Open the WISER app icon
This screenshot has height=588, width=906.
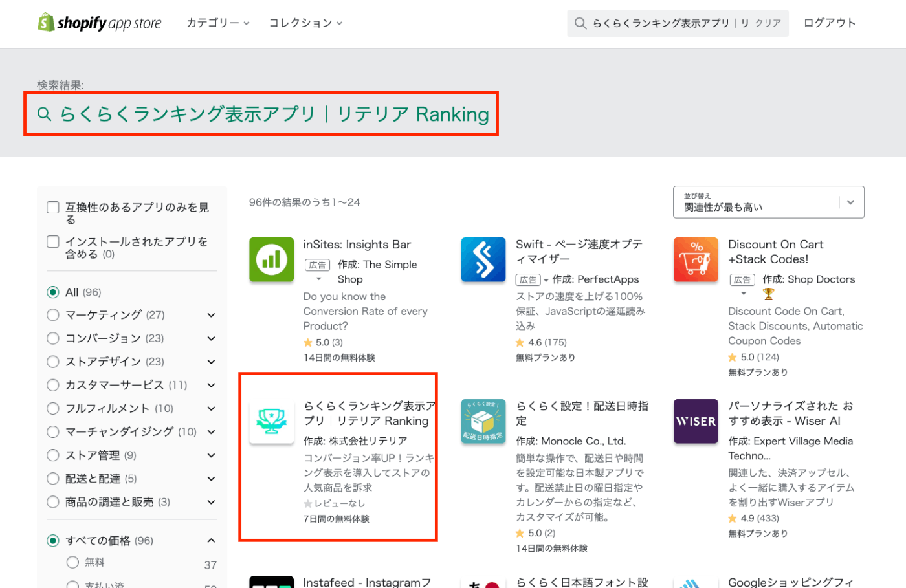tap(696, 421)
